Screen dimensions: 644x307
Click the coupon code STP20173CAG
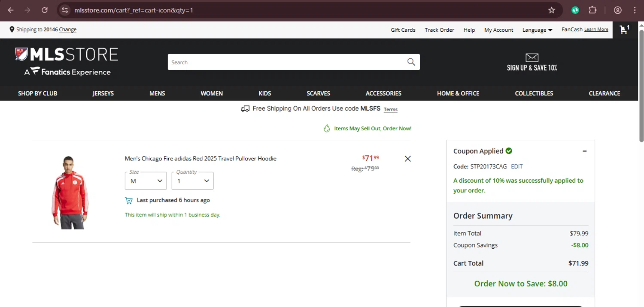pos(489,166)
